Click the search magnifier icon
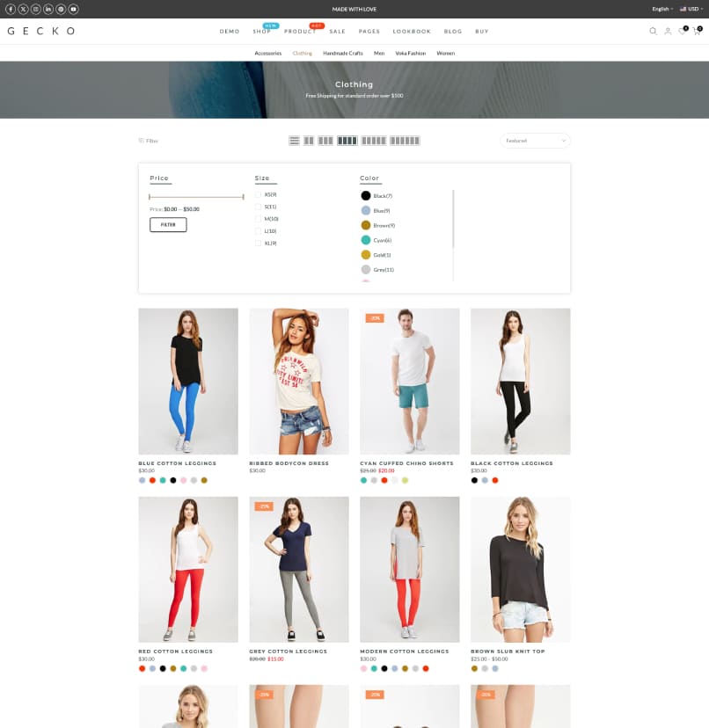 [x=653, y=31]
